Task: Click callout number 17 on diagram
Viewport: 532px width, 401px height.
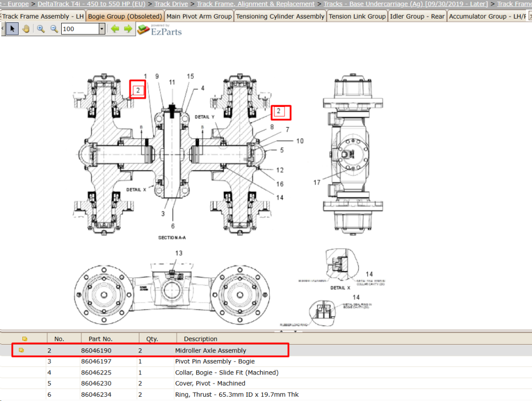Action: tap(317, 182)
